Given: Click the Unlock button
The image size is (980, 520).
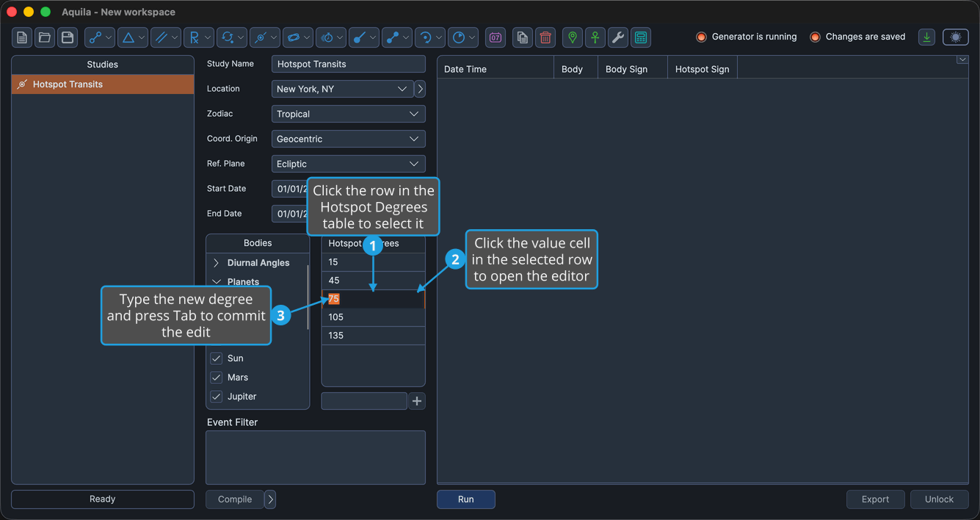Looking at the screenshot, I should 940,499.
